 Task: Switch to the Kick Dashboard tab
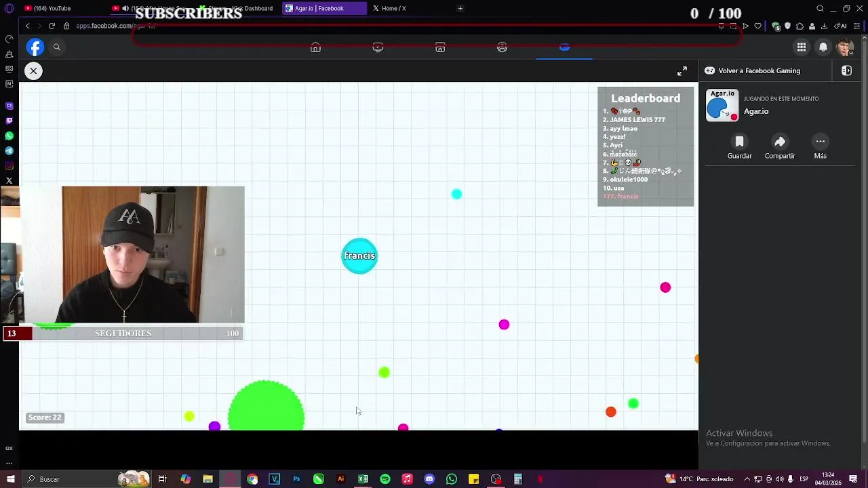point(237,8)
